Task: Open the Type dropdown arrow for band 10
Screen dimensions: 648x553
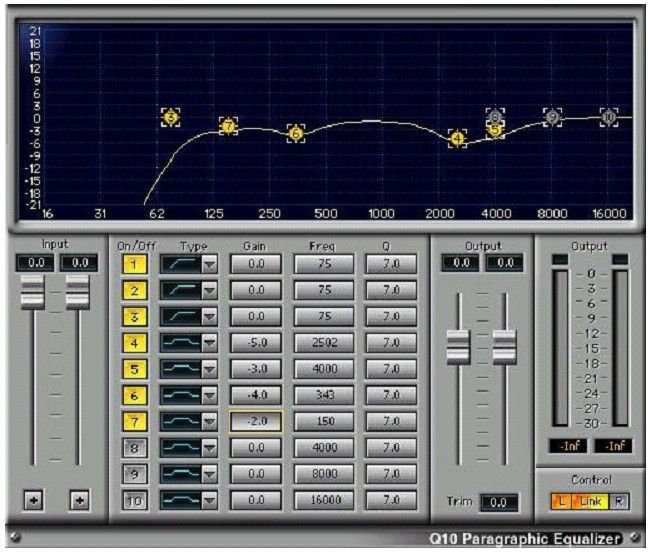Action: 209,498
